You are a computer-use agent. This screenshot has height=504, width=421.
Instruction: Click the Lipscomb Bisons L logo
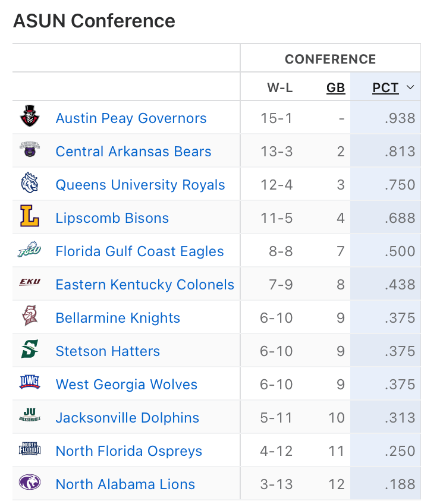[29, 217]
